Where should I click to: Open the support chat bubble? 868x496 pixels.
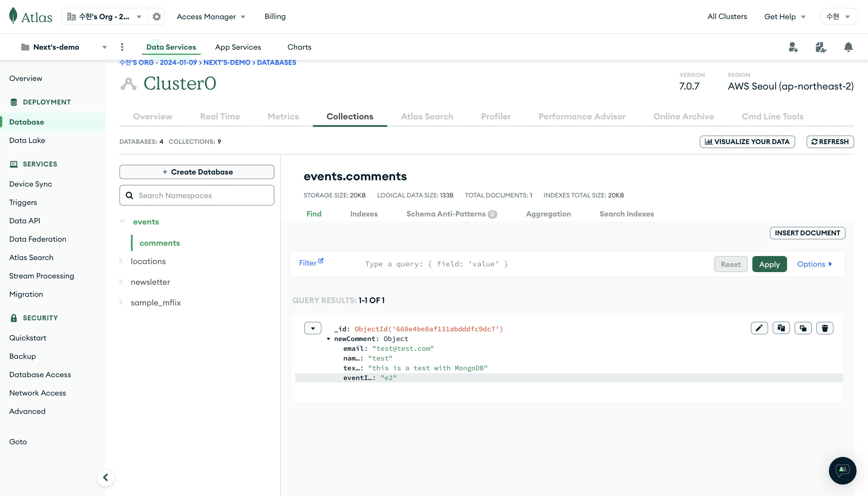click(842, 470)
